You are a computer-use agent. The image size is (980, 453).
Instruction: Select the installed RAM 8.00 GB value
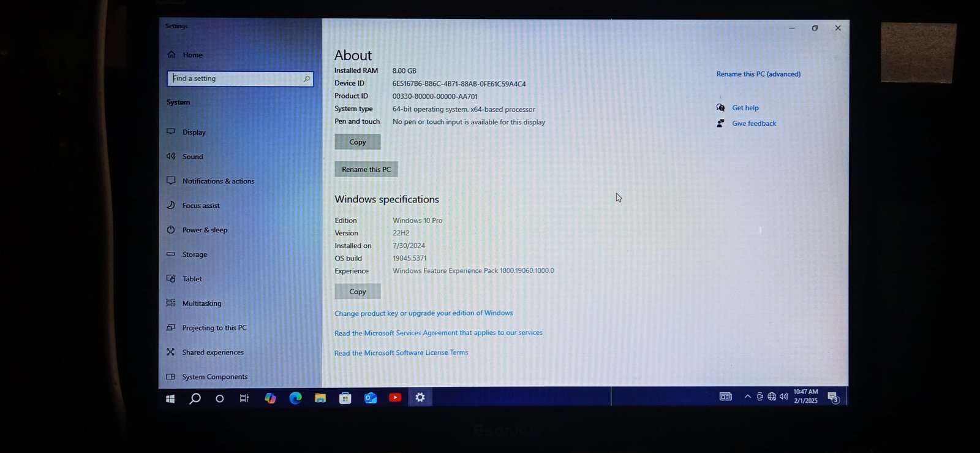(404, 71)
